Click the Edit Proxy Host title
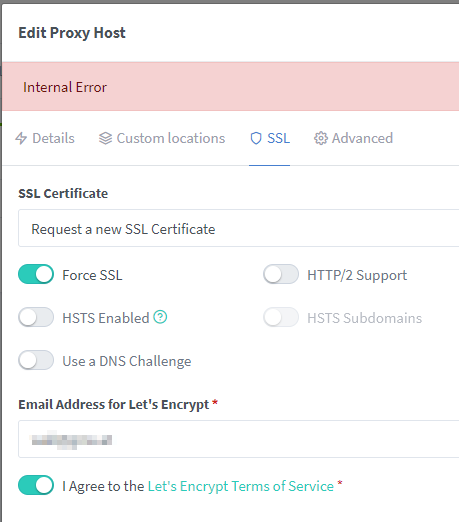 tap(72, 33)
